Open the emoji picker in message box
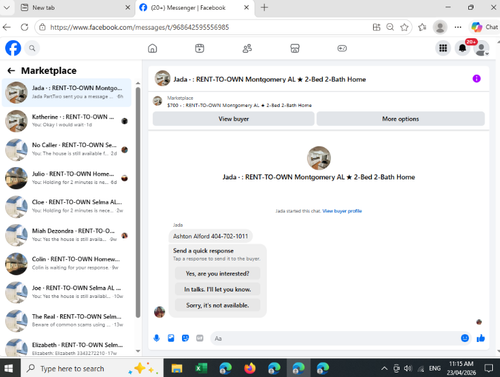Viewport: 500px width, 377px height. click(x=465, y=338)
